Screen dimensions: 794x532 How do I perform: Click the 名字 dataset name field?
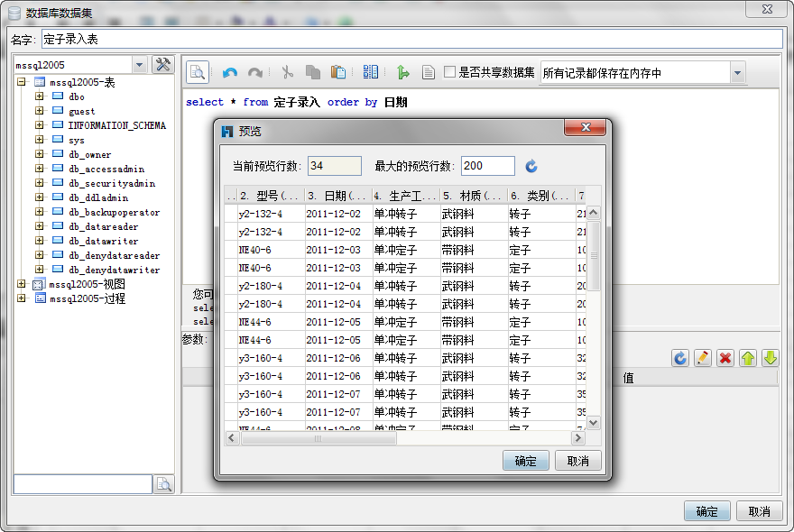[412, 39]
